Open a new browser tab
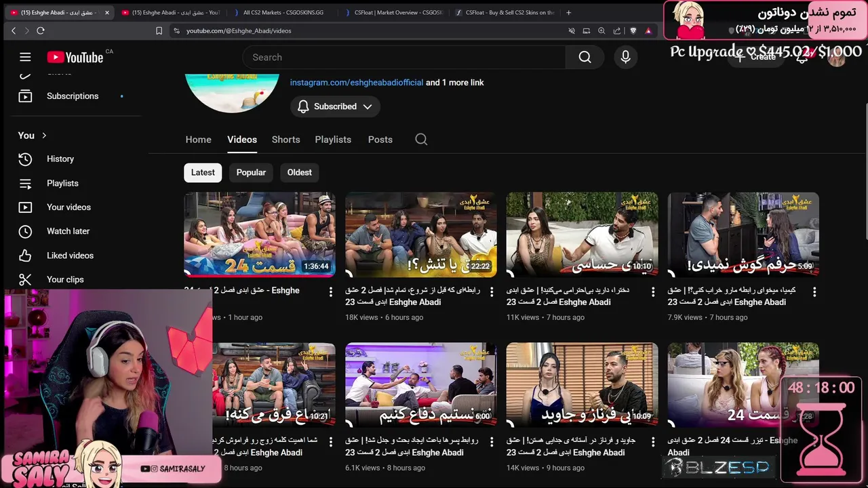The image size is (868, 488). [568, 12]
